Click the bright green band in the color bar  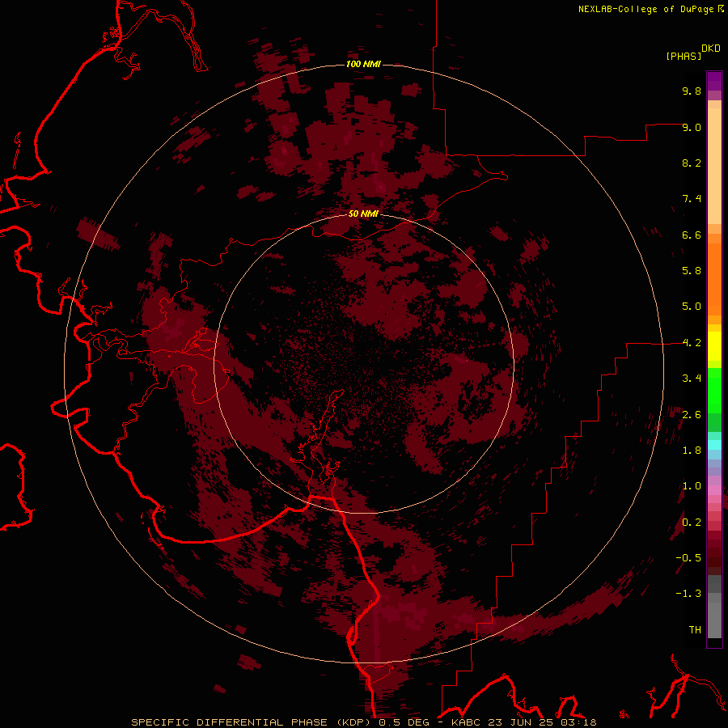pos(714,391)
